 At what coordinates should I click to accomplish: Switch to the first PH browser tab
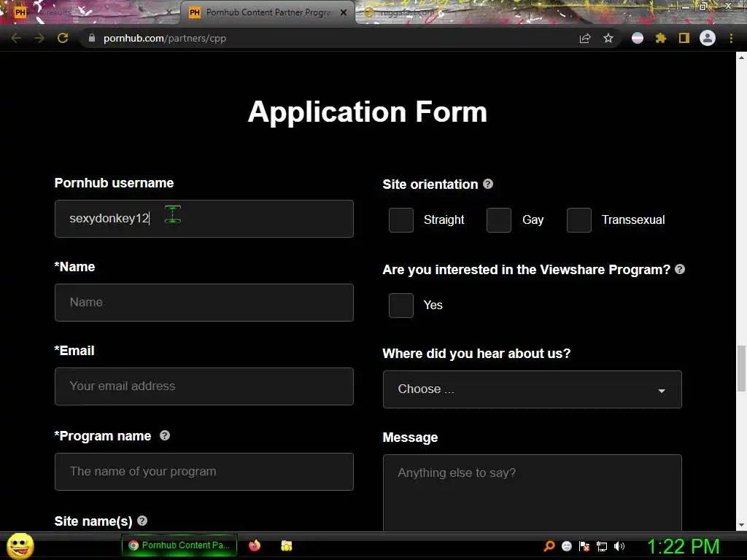90,12
